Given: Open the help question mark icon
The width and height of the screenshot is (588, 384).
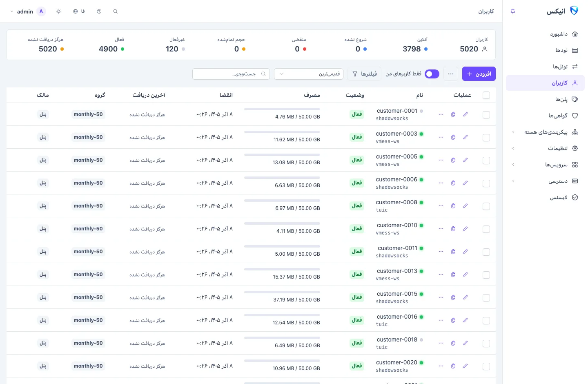Looking at the screenshot, I should tap(99, 11).
